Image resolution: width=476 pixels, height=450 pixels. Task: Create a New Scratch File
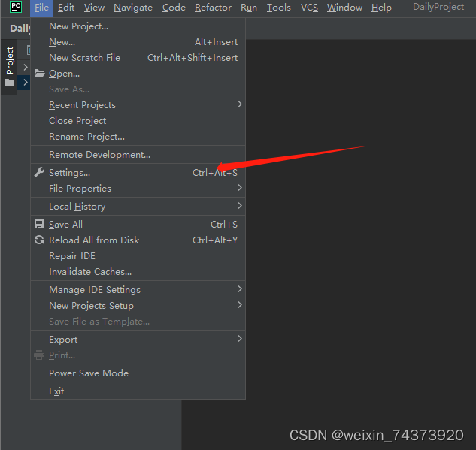(x=138, y=58)
